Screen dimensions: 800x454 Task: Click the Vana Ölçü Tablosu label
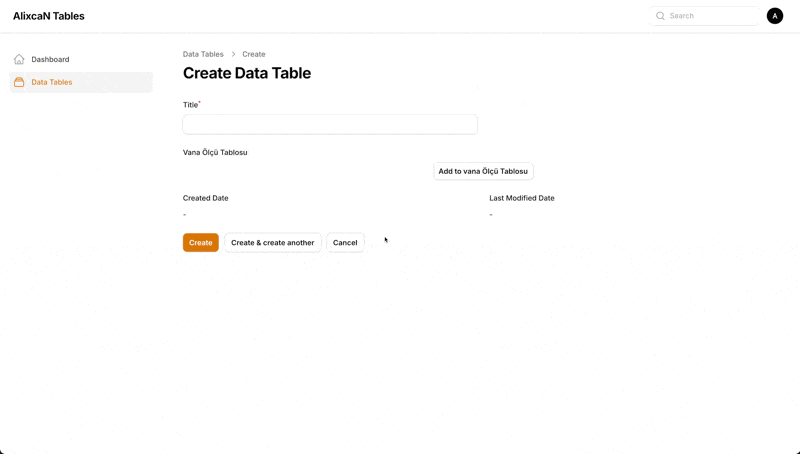click(x=215, y=153)
